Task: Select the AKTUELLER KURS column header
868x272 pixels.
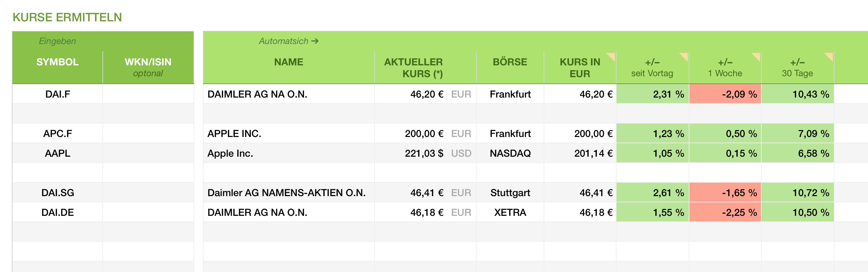Action: coord(413,67)
